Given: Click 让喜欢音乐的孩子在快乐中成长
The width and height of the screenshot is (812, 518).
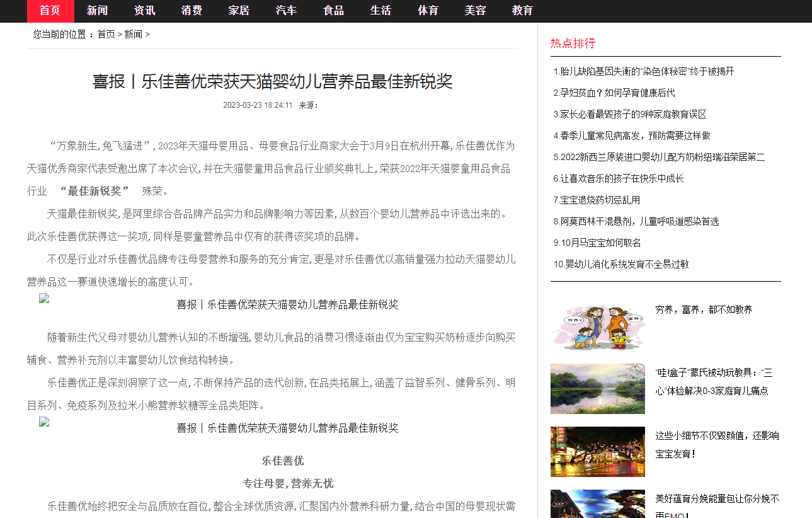Looking at the screenshot, I should click(622, 178).
